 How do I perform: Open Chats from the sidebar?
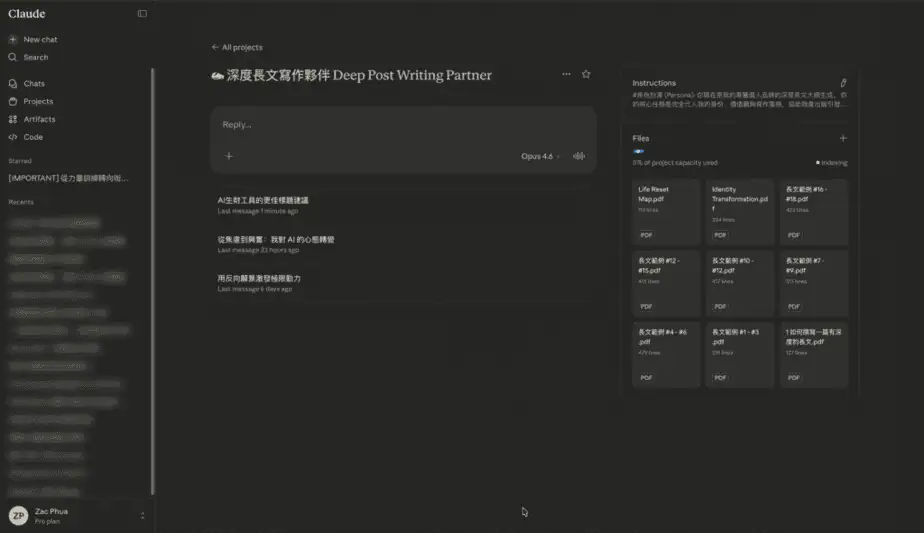pos(34,84)
